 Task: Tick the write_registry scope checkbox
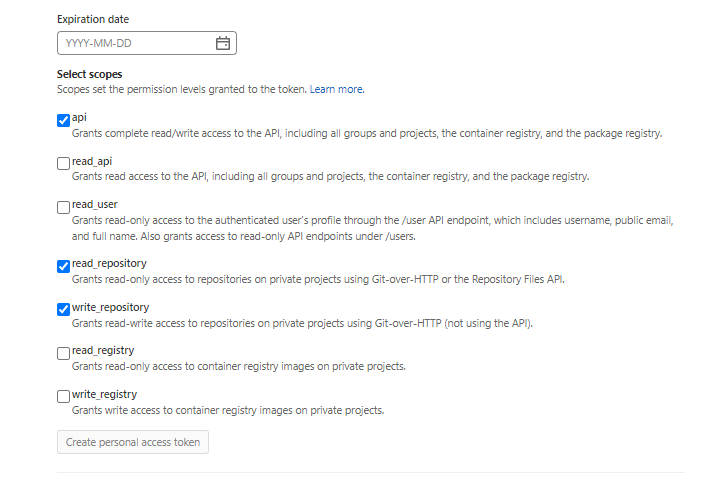(x=64, y=396)
